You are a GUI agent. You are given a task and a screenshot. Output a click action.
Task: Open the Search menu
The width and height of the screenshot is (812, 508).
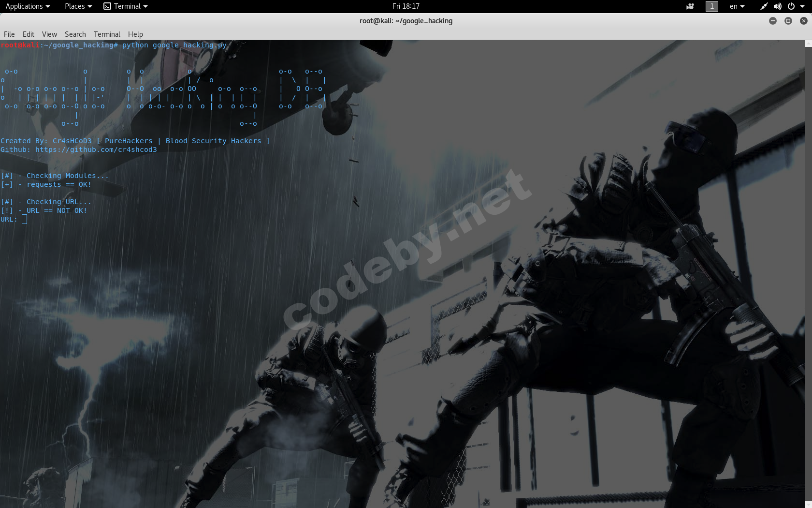click(75, 34)
